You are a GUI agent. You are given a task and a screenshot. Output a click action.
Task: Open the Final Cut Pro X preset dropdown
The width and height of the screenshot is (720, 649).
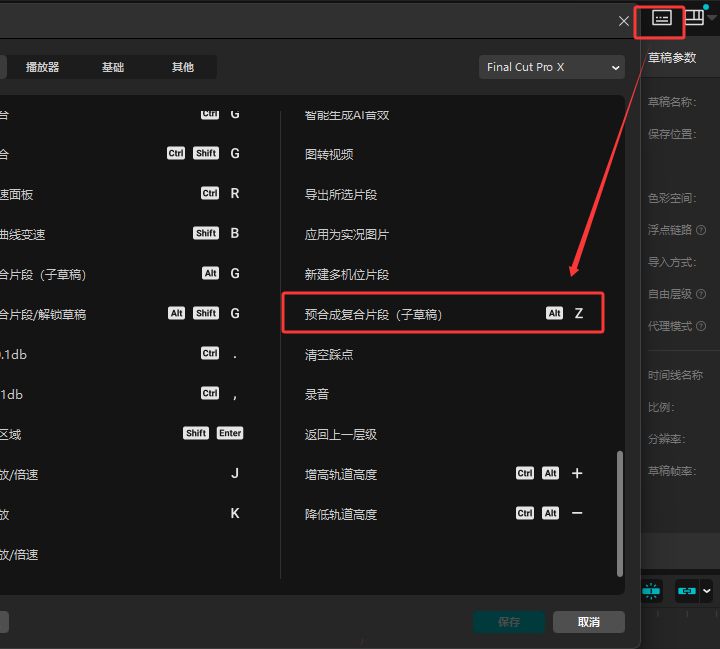[x=552, y=67]
